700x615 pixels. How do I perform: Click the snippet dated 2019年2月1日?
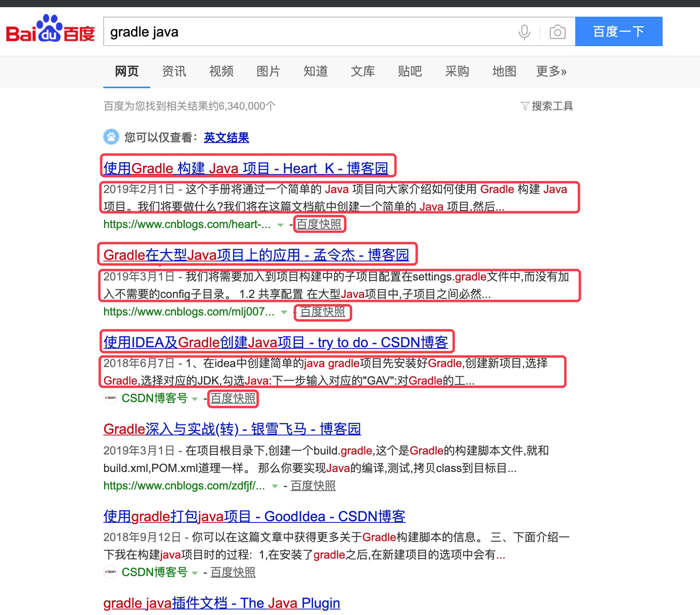pyautogui.click(x=336, y=198)
